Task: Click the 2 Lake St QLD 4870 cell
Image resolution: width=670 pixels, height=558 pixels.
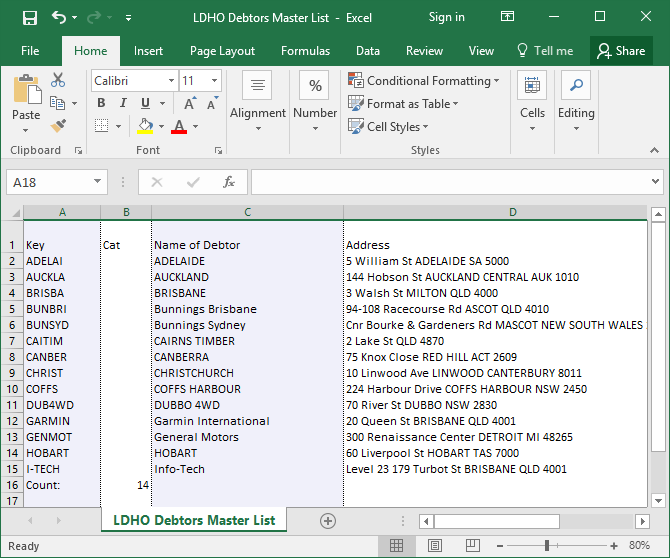Action: 495,341
